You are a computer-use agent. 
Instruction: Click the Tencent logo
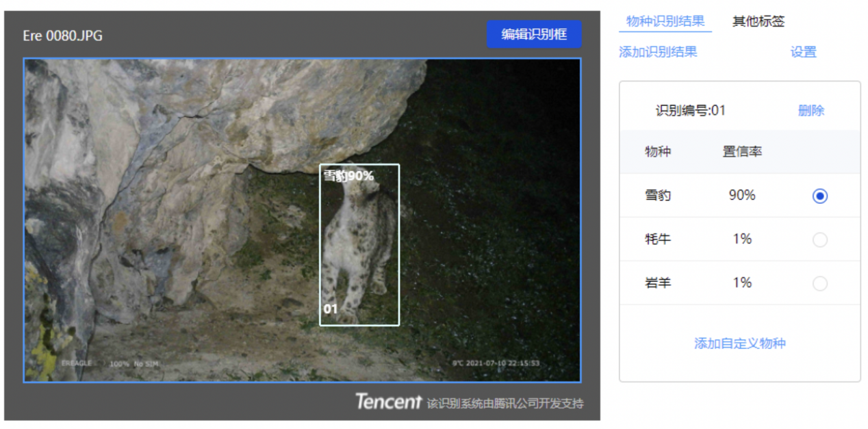388,402
